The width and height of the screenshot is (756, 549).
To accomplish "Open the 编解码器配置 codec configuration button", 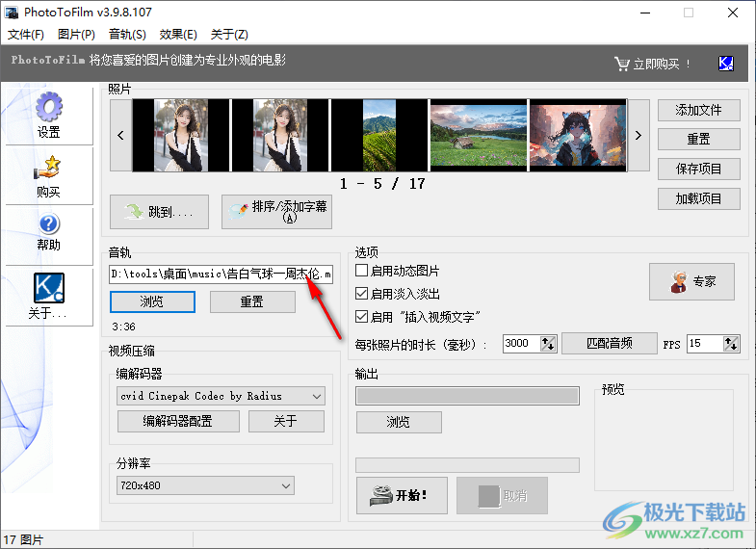I will (x=178, y=421).
